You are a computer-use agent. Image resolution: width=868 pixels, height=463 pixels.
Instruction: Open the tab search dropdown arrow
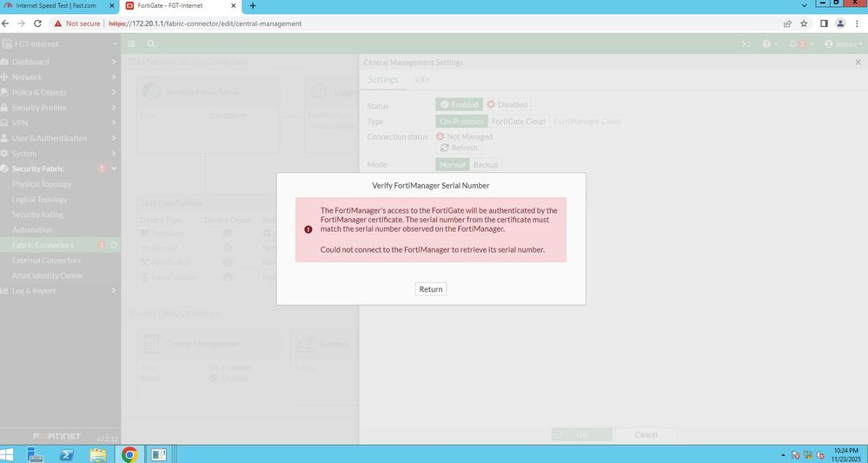(x=805, y=5)
